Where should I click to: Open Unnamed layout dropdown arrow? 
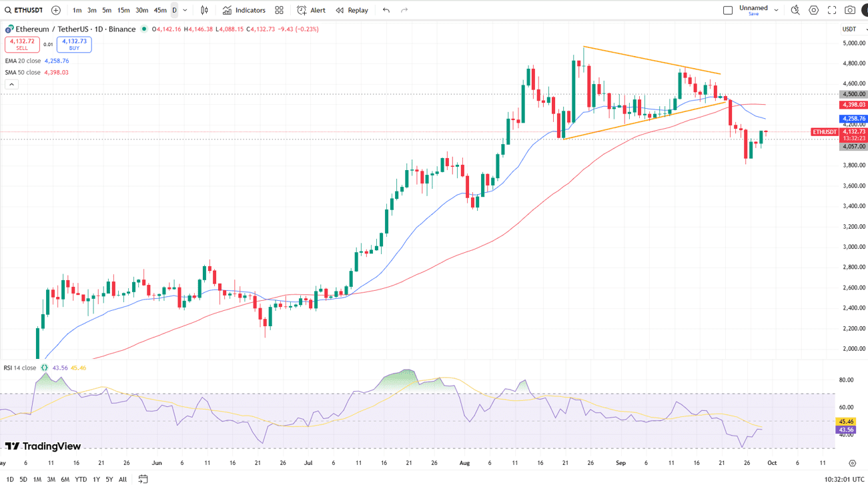point(776,10)
